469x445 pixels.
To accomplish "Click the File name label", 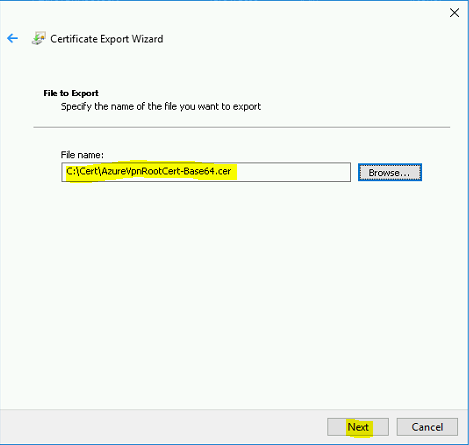I will (82, 155).
